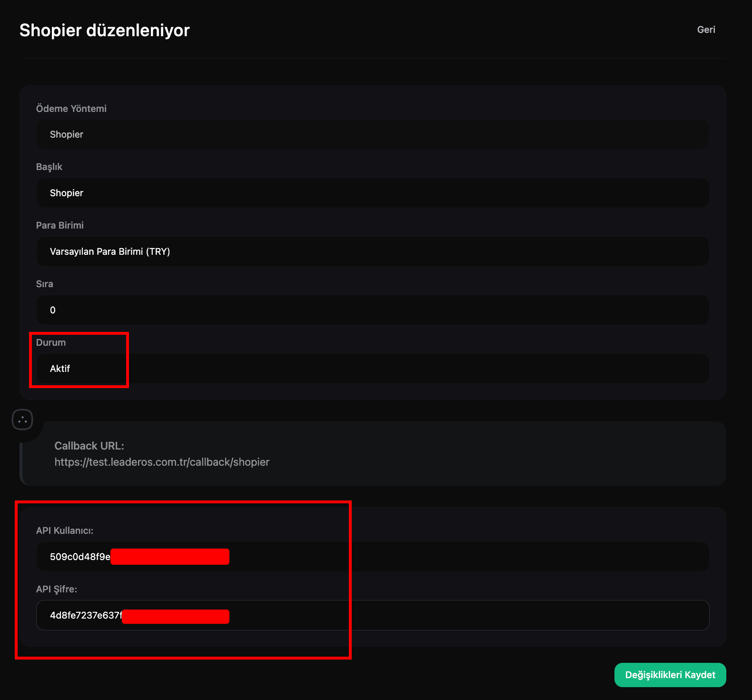Open the Para Birimi currency dropdown
752x700 pixels.
373,251
